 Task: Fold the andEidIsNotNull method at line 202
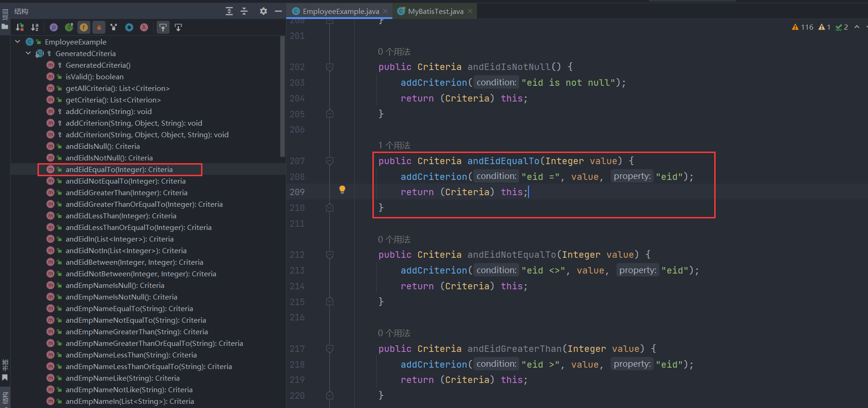coord(330,67)
